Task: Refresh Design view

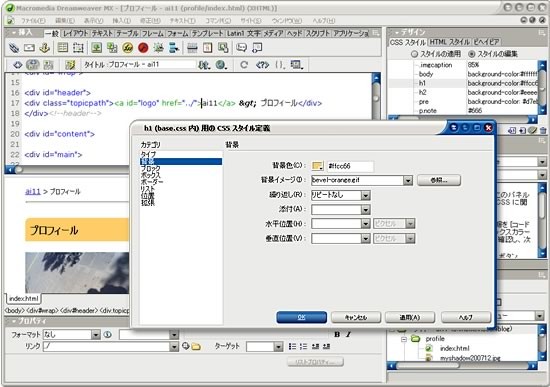Action: point(244,65)
